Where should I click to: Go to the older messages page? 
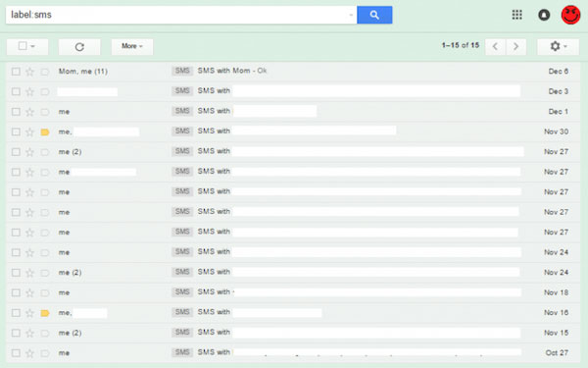pyautogui.click(x=515, y=46)
